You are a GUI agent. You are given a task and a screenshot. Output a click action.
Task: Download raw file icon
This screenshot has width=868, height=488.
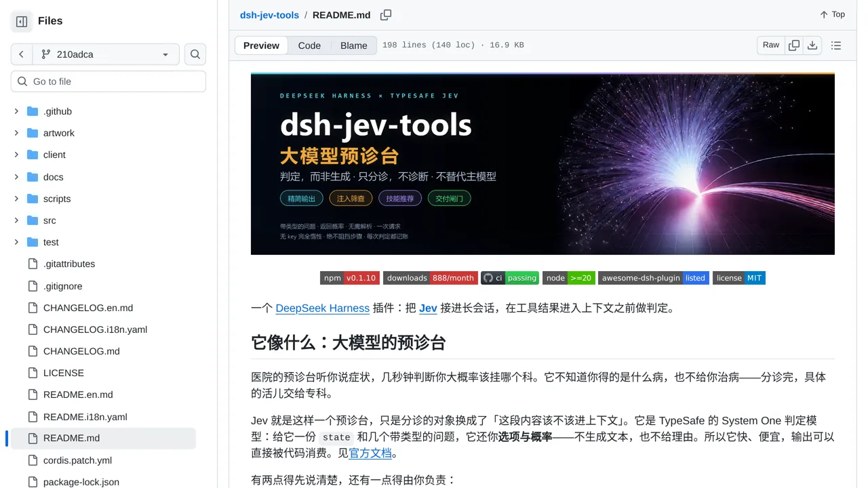[812, 45]
